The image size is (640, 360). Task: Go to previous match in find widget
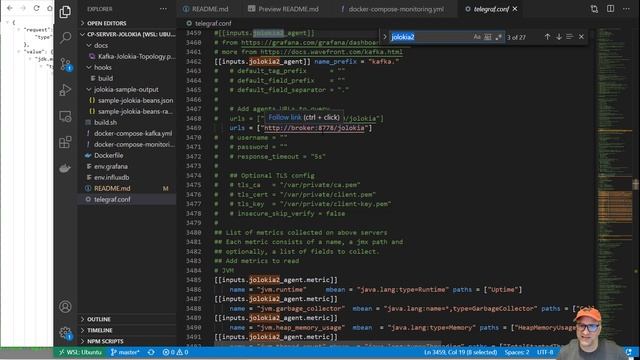547,37
